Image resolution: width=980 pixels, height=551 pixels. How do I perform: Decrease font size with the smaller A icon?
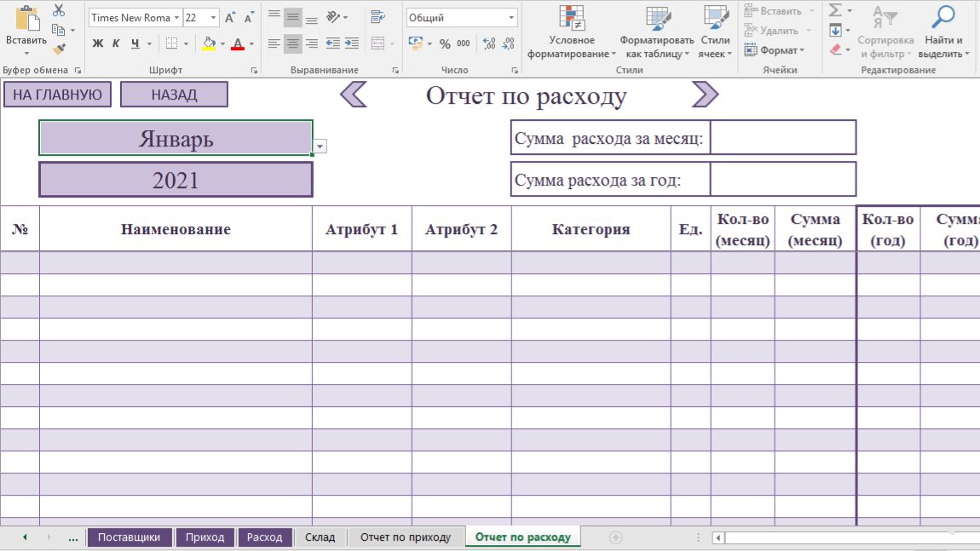248,18
